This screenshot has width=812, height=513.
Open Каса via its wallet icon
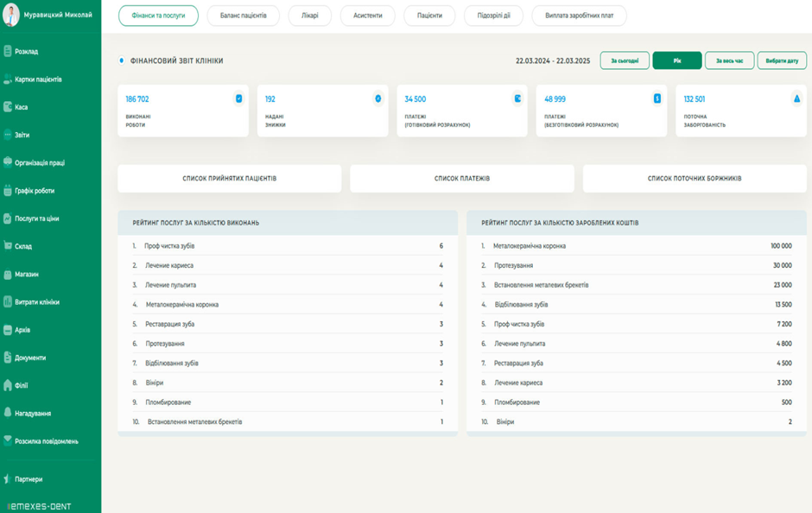[x=8, y=107]
